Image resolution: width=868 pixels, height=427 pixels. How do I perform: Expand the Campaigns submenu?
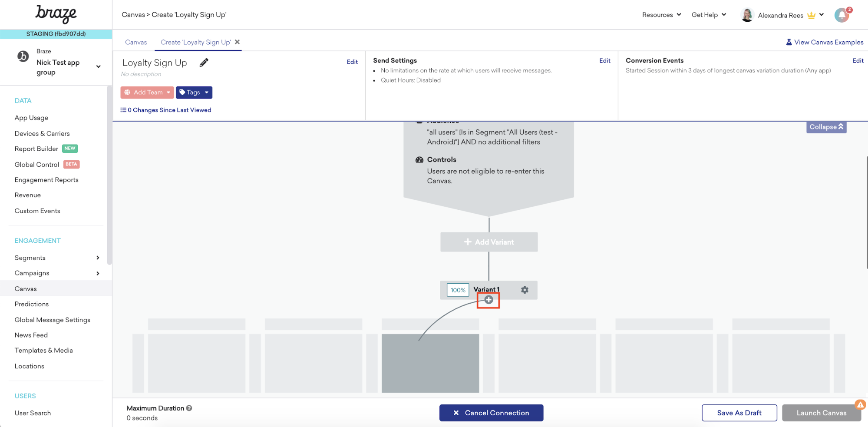[98, 273]
